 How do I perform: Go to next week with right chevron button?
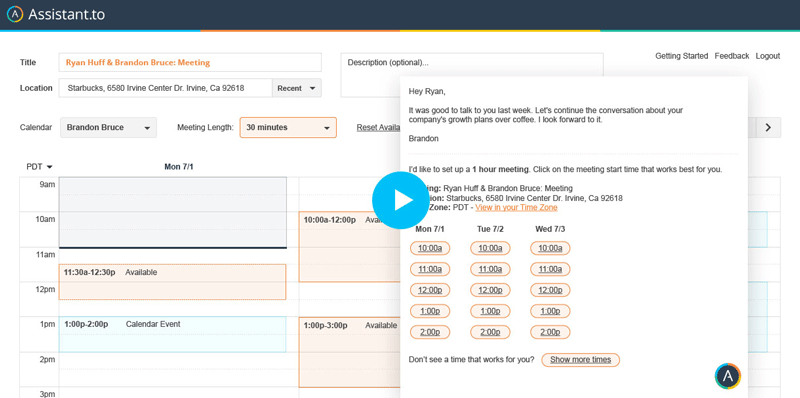click(768, 128)
